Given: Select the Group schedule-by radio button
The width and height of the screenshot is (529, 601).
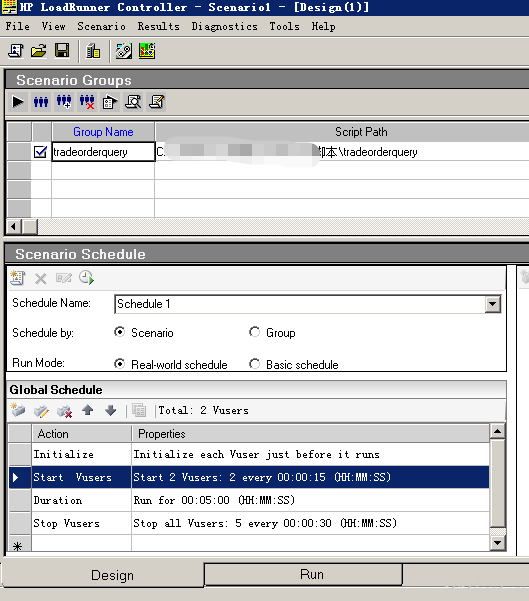Looking at the screenshot, I should coord(254,332).
